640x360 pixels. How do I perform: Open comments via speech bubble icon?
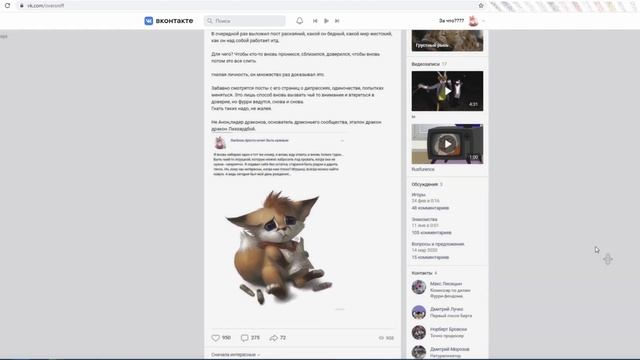[244, 338]
